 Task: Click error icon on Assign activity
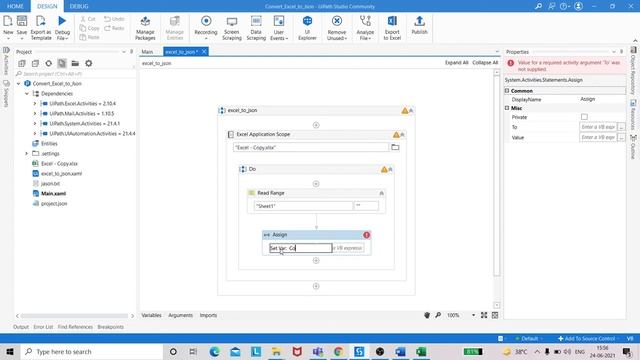coord(367,235)
